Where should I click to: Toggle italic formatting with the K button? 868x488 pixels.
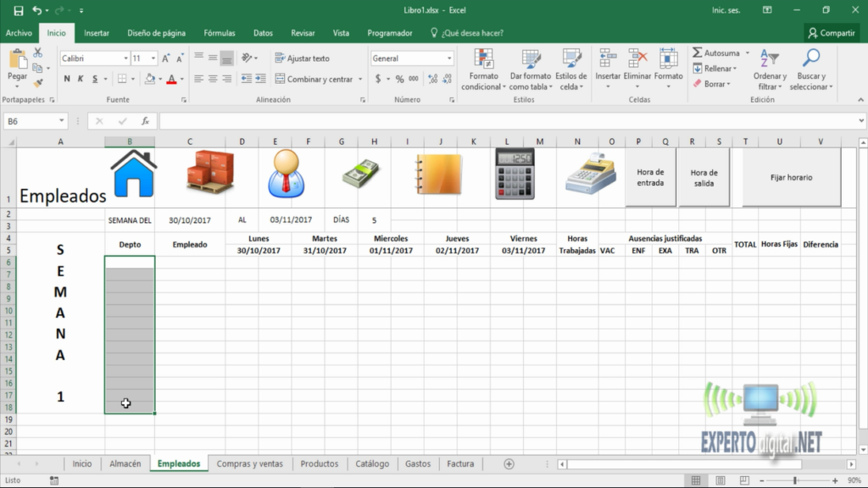pyautogui.click(x=79, y=78)
